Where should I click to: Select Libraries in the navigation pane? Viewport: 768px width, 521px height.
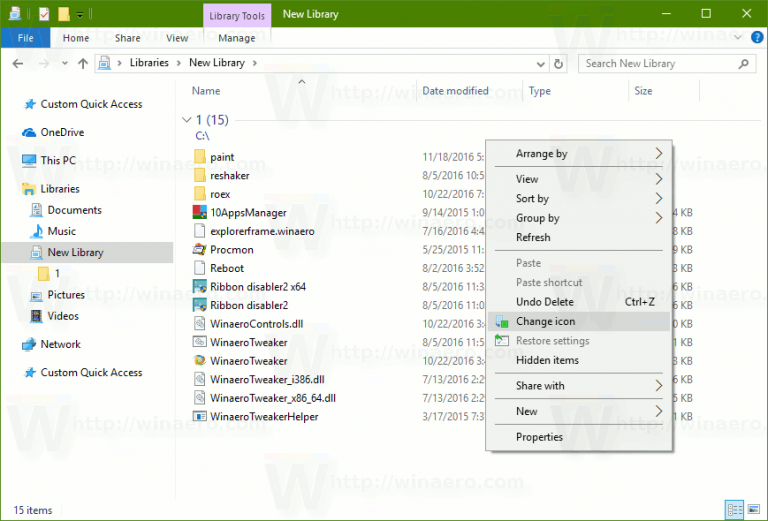(x=50, y=189)
